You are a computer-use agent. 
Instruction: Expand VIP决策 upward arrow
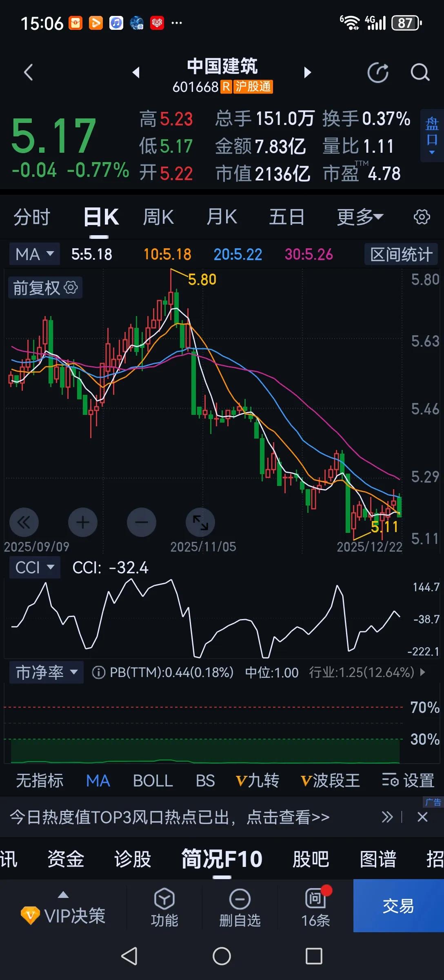[63, 894]
